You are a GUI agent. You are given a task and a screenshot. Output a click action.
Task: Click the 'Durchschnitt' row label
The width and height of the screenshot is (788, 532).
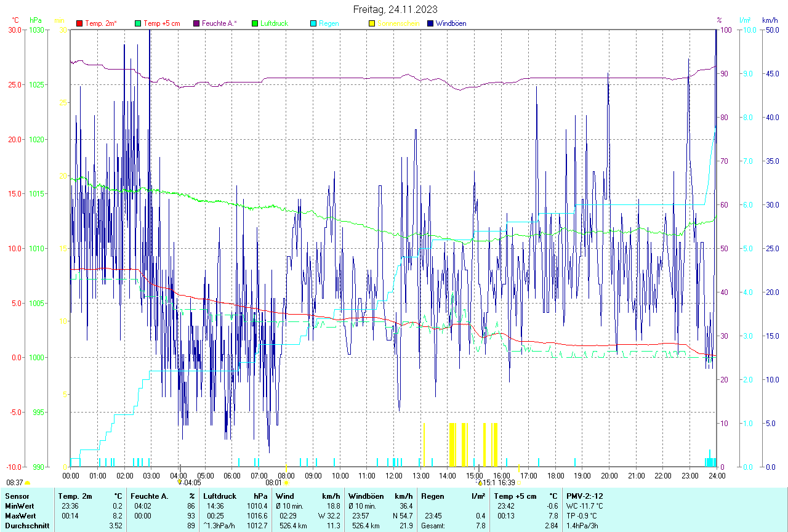(27, 526)
